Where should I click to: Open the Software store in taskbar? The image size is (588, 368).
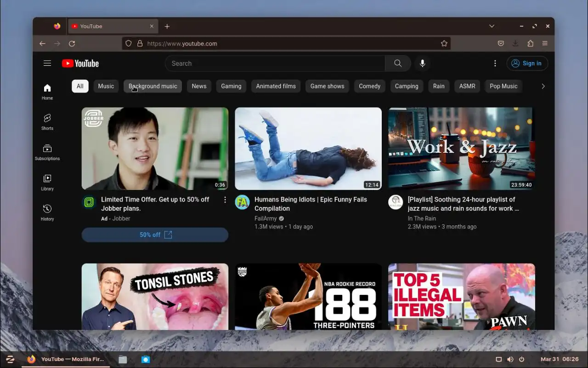(146, 359)
